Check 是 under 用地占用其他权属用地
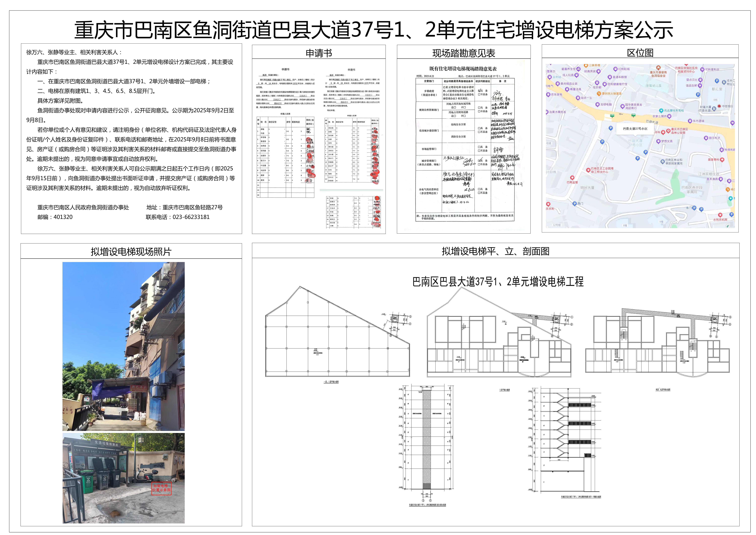This screenshot has width=756, height=535. (x=455, y=107)
